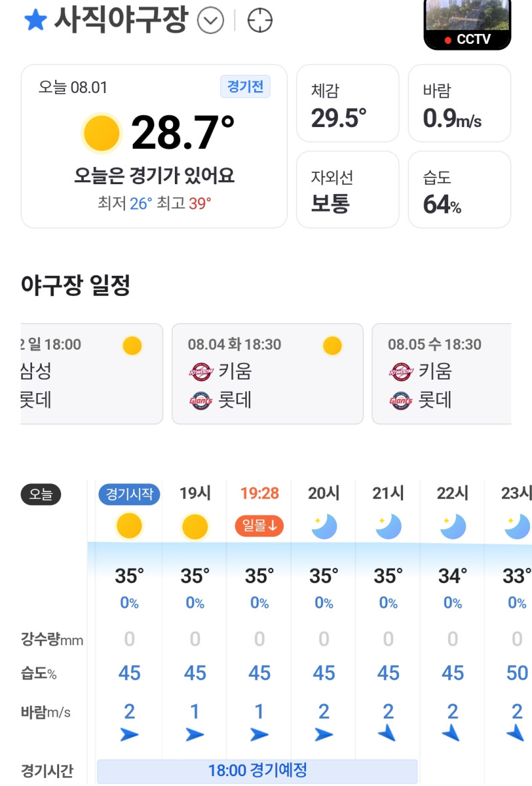532x786 pixels.
Task: Select the 자외선 보통 UV card
Action: (x=348, y=190)
